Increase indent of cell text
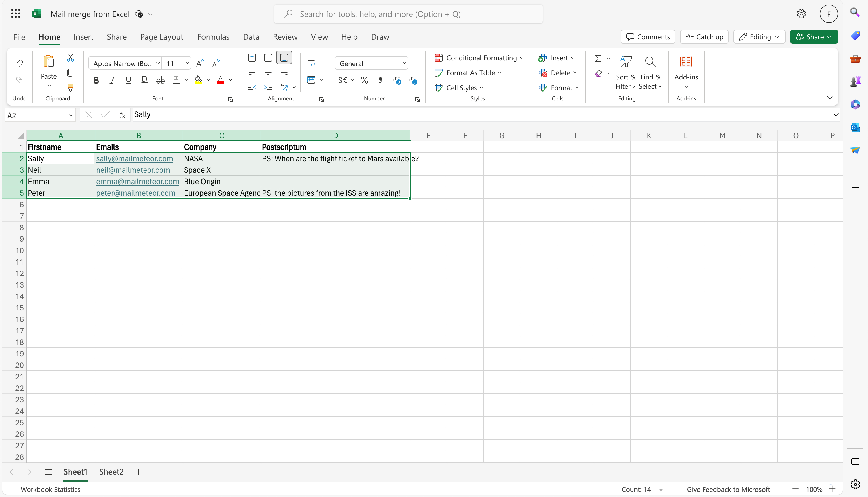This screenshot has width=868, height=497. 268,88
